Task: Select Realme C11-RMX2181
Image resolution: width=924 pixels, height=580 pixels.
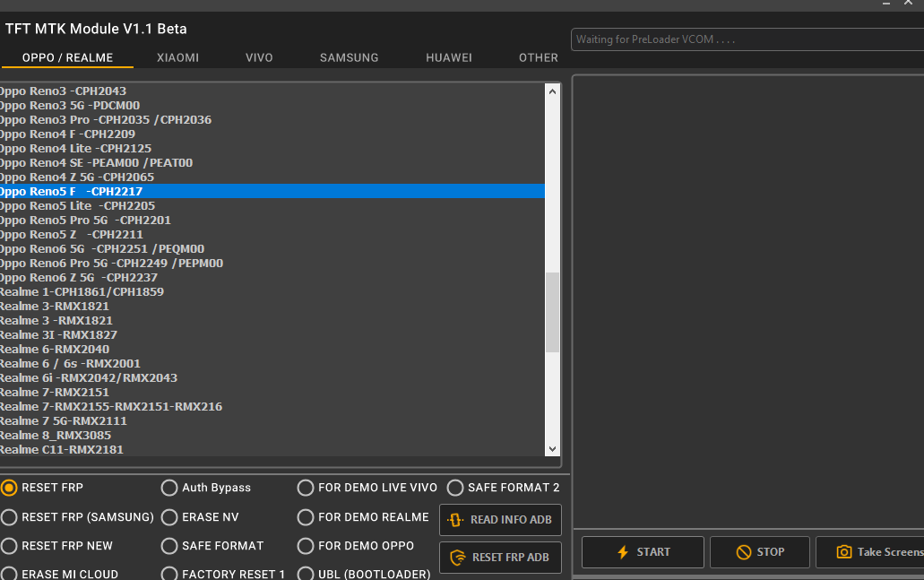Action: (x=272, y=450)
